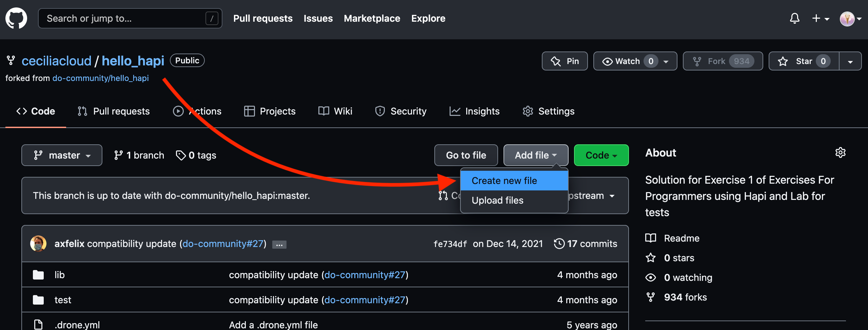Open Pull requests in top navigation bar

[x=263, y=18]
